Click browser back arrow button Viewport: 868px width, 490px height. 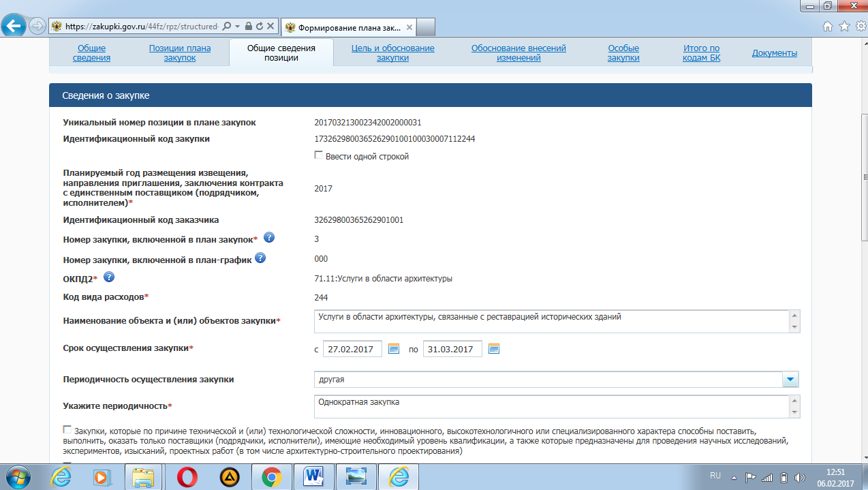tap(14, 26)
